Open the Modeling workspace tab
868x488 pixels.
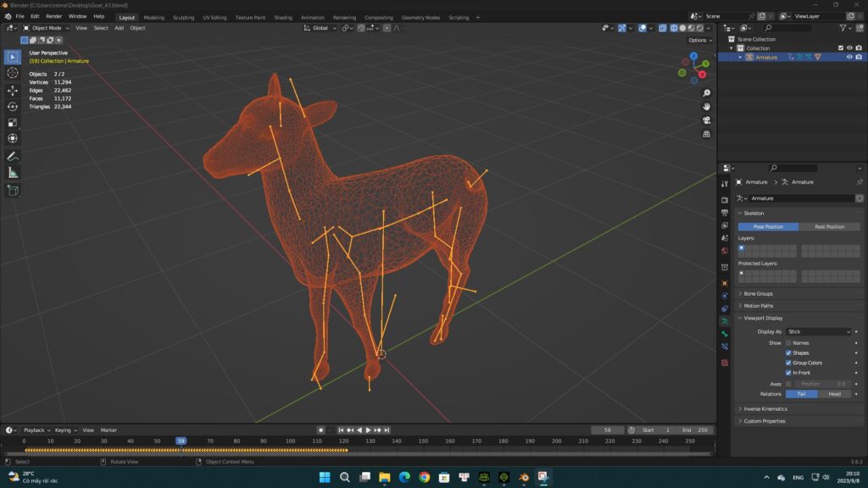click(x=153, y=17)
